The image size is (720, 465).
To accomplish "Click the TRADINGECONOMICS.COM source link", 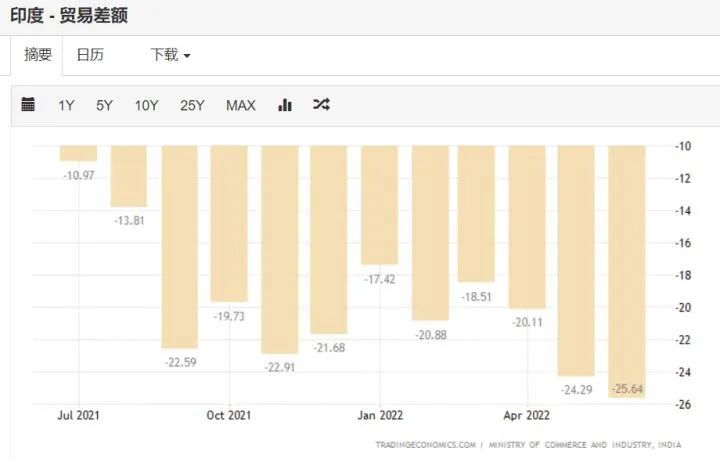I will [426, 445].
